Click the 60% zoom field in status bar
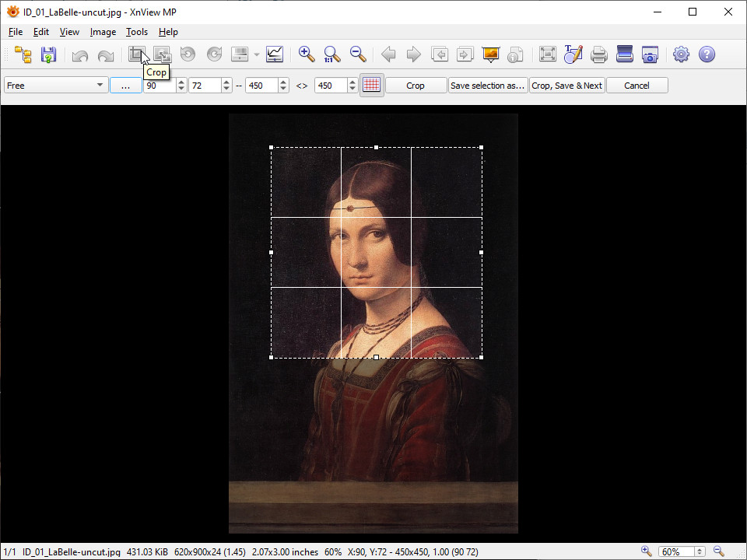Image resolution: width=747 pixels, height=560 pixels. click(x=676, y=552)
